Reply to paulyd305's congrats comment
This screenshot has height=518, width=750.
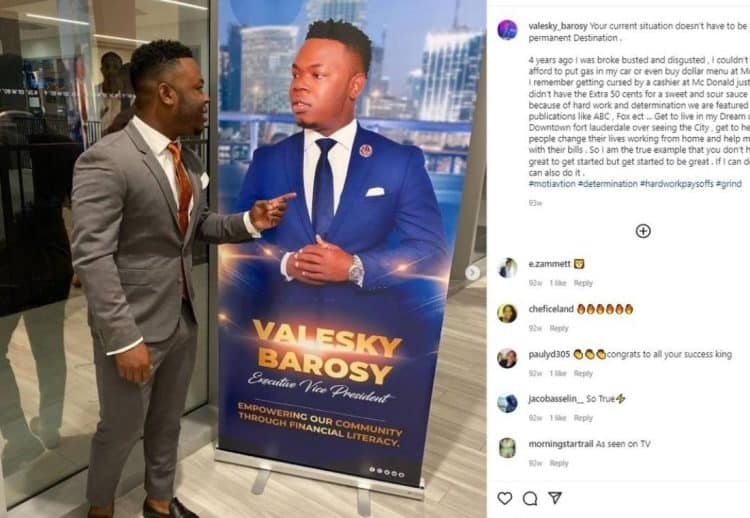point(583,373)
